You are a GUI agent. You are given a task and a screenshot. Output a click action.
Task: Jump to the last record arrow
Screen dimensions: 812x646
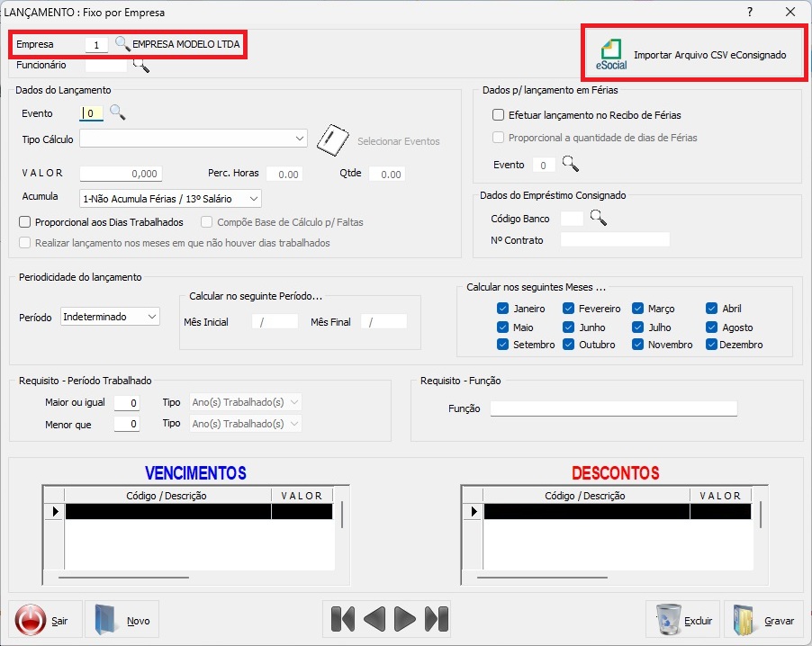click(437, 619)
